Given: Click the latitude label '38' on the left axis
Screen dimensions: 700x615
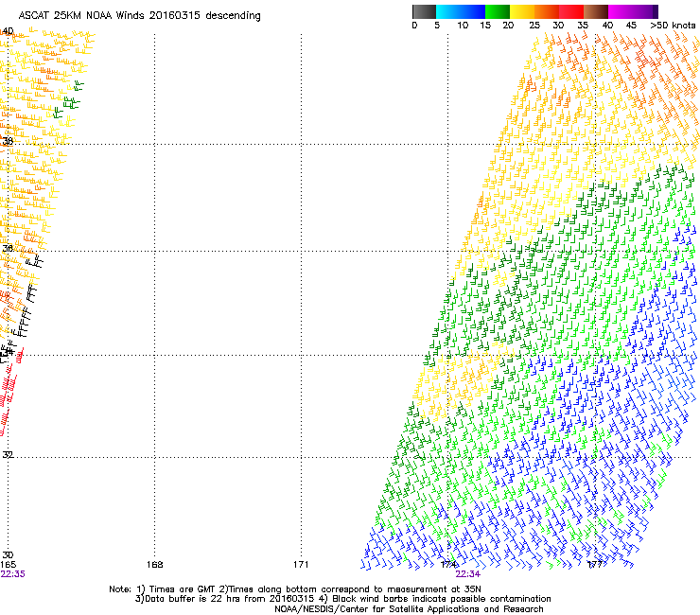Looking at the screenshot, I should point(8,141).
